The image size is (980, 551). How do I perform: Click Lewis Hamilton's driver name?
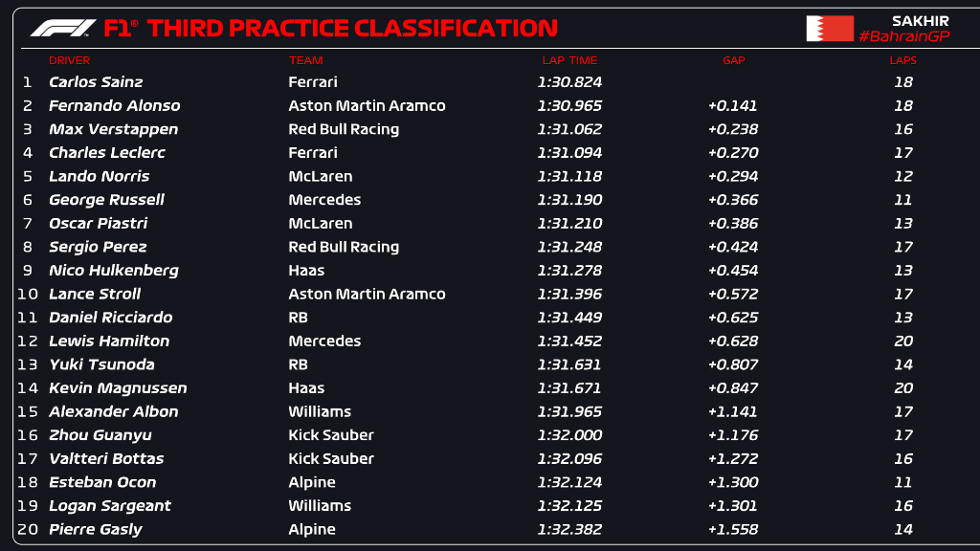(x=109, y=341)
